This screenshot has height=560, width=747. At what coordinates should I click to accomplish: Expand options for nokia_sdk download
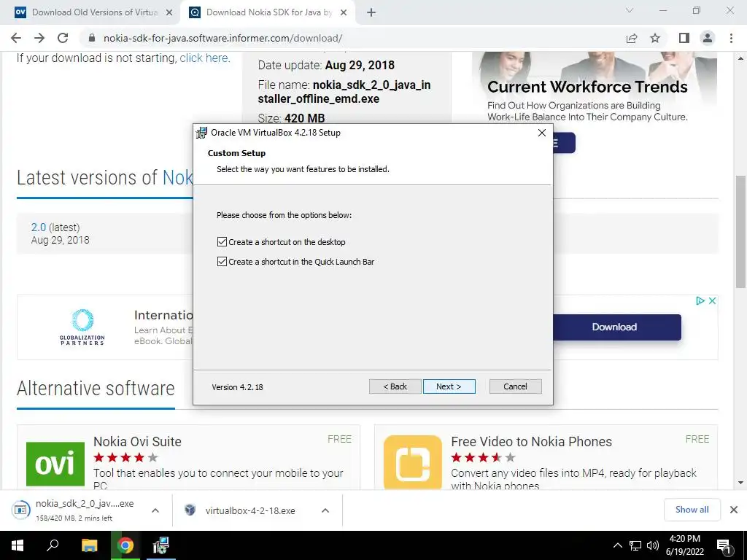155,510
